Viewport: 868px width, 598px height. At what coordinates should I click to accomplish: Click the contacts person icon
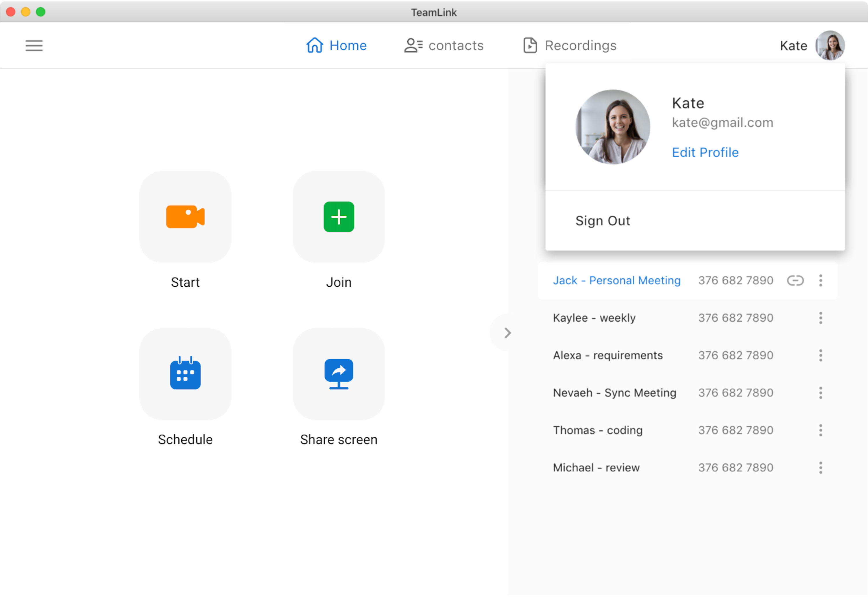(x=413, y=45)
